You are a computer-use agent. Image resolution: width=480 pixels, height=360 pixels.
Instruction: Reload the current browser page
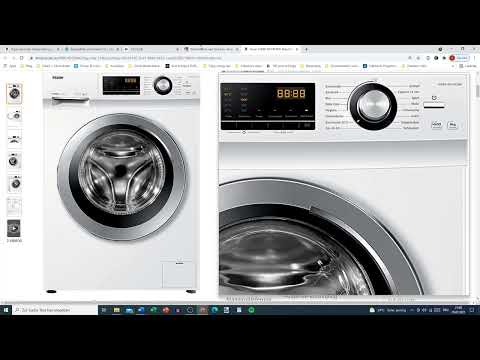pyautogui.click(x=22, y=58)
